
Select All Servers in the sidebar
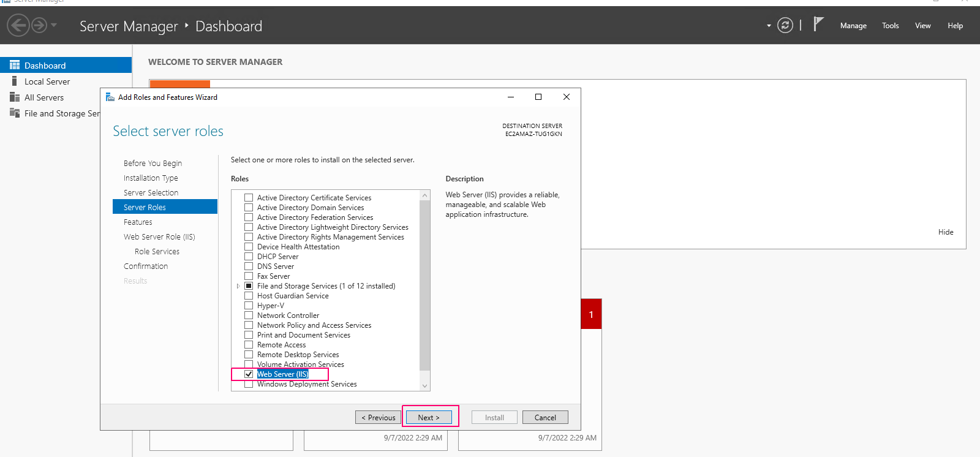point(44,97)
